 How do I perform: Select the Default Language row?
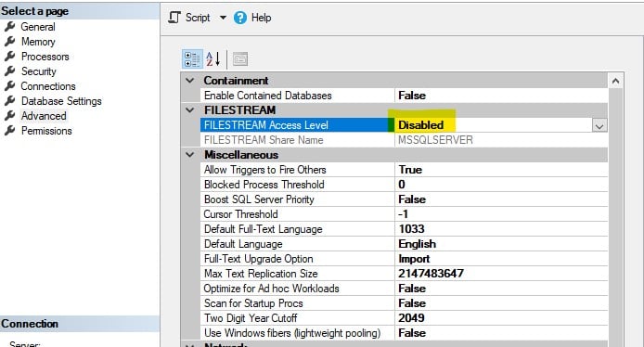(404, 244)
